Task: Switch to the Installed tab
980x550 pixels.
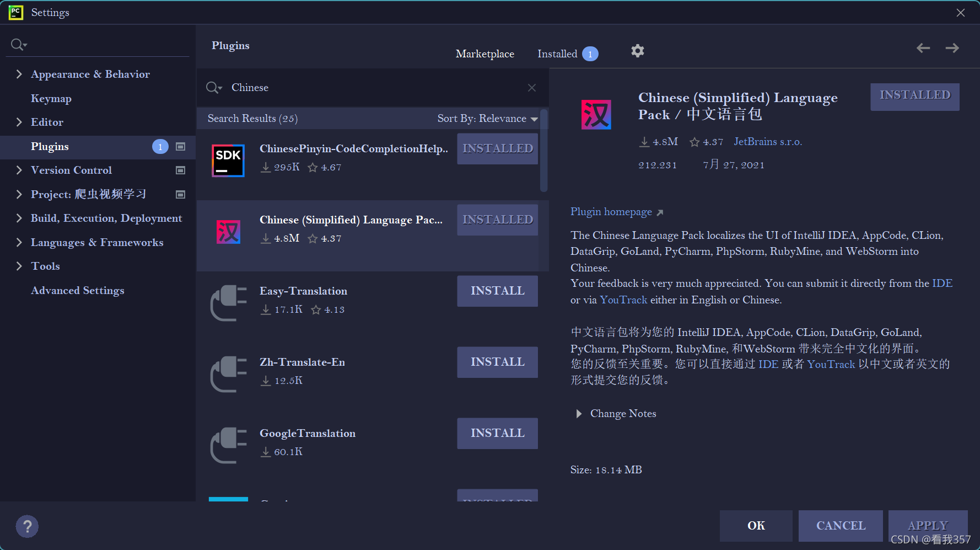Action: point(557,54)
